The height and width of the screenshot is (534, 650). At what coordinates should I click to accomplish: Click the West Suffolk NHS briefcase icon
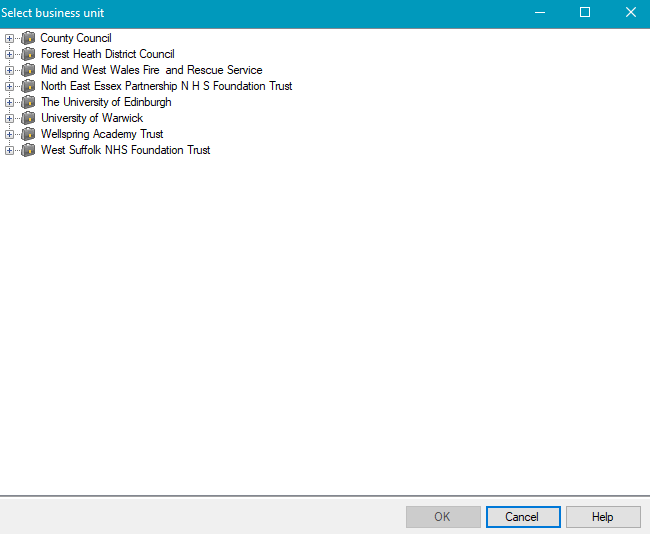point(28,150)
